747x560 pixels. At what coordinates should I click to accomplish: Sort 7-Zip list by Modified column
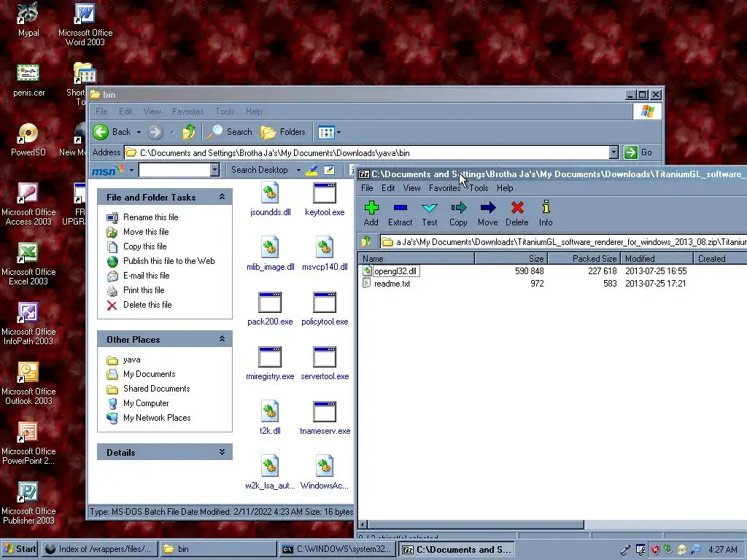click(x=657, y=259)
